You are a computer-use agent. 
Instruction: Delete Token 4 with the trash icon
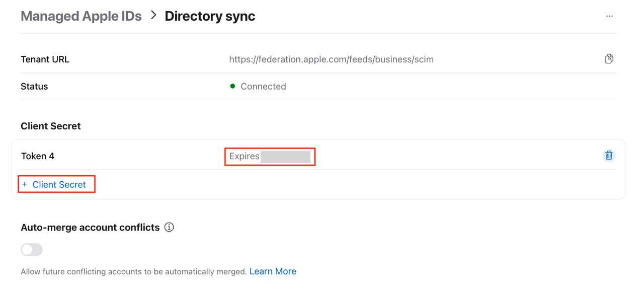click(609, 156)
